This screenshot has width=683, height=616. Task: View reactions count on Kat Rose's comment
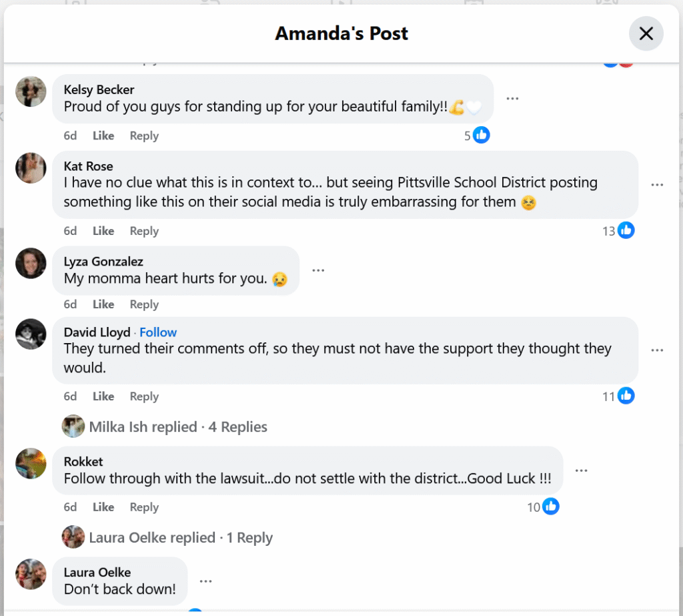click(617, 230)
